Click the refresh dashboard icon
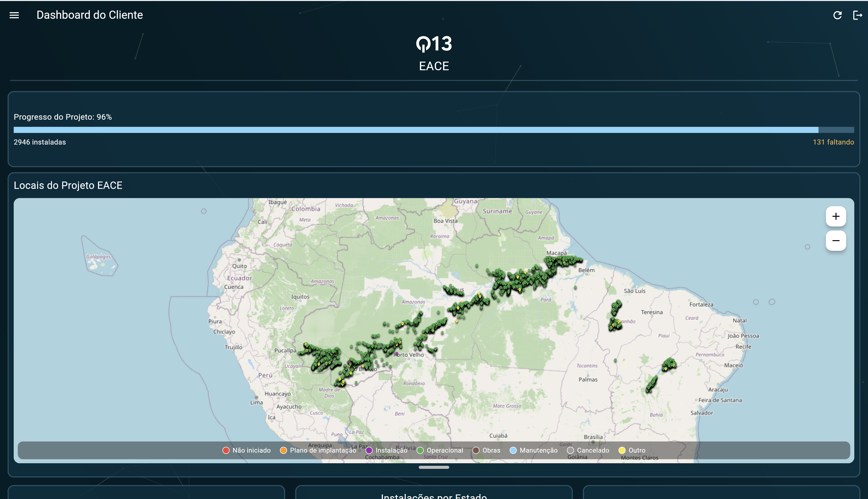The image size is (868, 499). (x=837, y=15)
